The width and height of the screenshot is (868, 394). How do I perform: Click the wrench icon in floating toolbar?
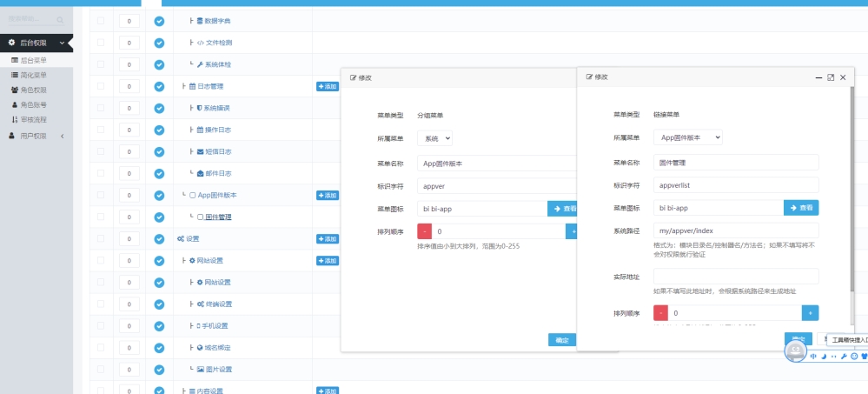[845, 357]
